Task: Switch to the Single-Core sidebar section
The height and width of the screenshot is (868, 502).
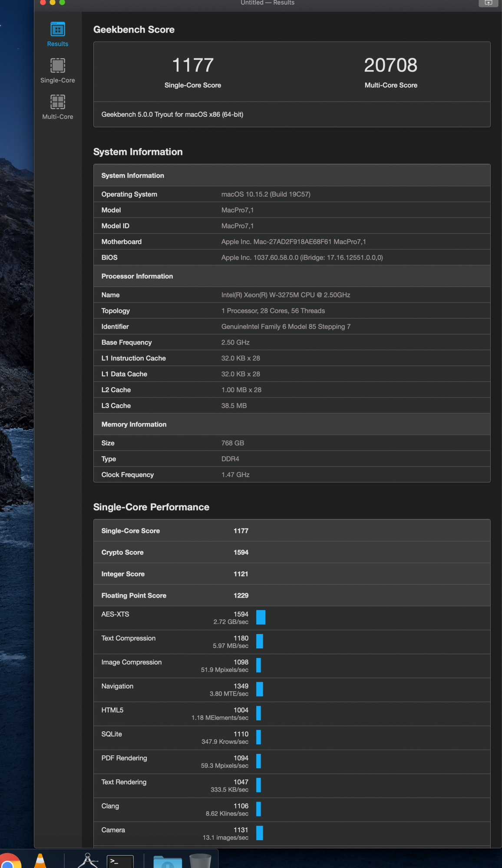Action: click(x=58, y=71)
